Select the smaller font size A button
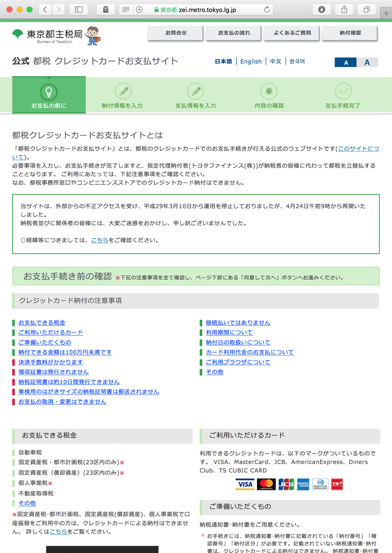392x553 pixels. click(x=346, y=62)
